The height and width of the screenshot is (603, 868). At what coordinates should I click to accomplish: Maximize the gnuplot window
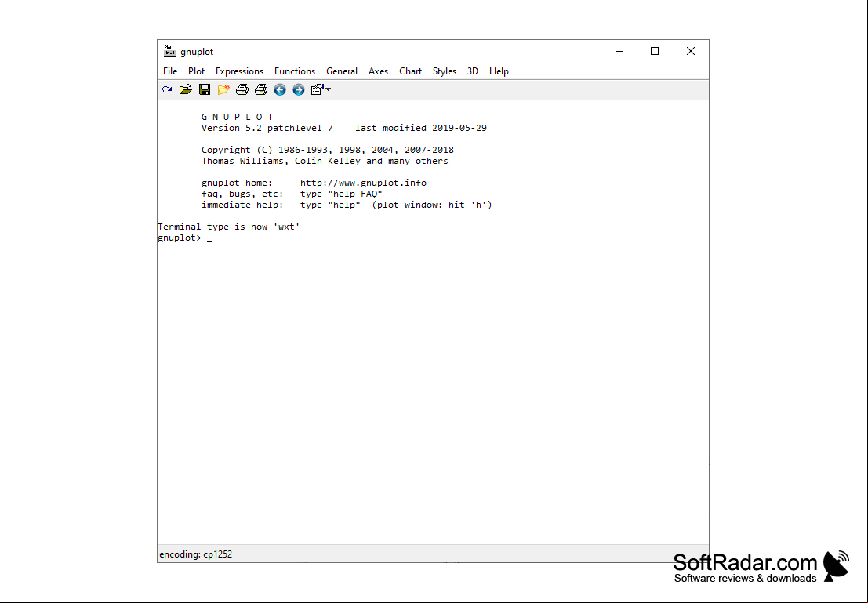[x=654, y=51]
